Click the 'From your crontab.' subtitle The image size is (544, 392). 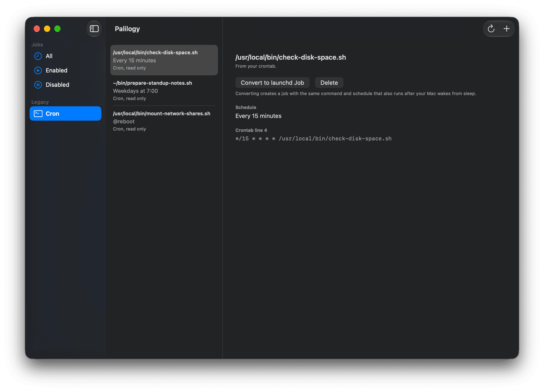256,66
